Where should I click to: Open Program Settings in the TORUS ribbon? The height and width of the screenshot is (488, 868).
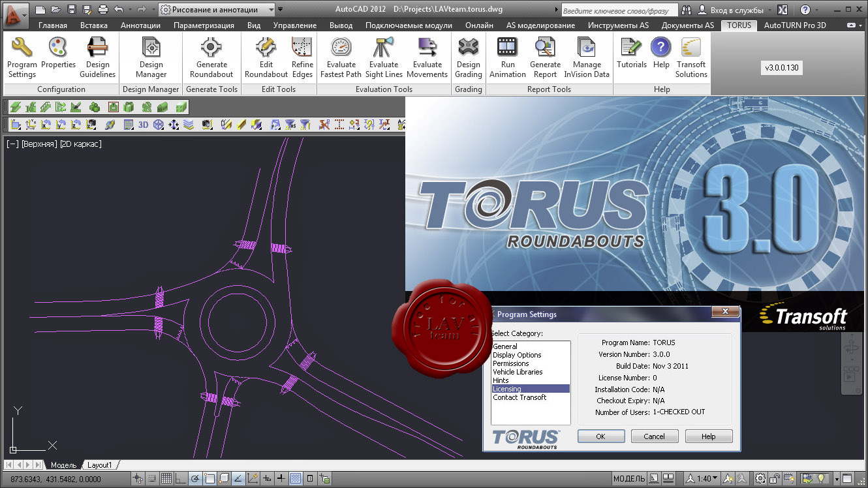22,57
